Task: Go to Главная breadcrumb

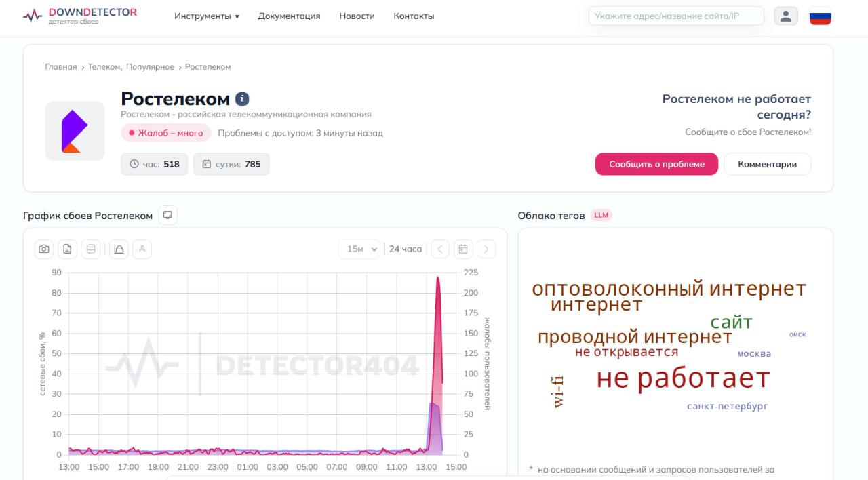Action: [61, 67]
